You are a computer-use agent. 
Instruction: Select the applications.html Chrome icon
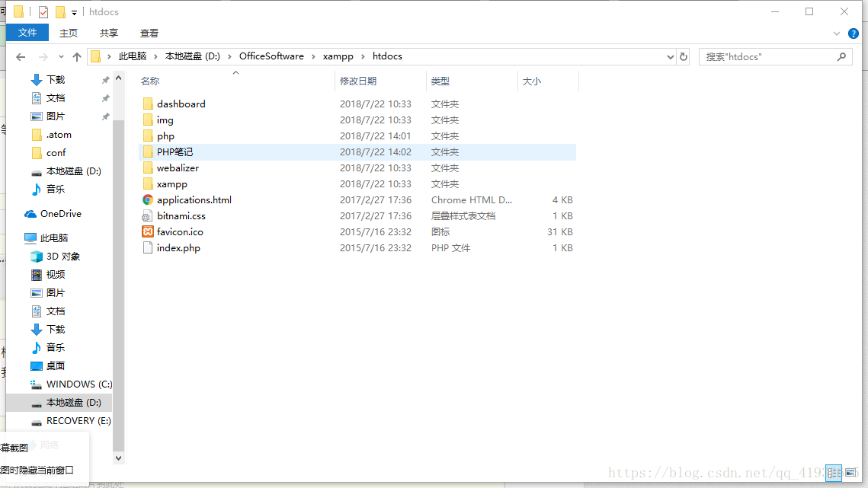point(148,199)
